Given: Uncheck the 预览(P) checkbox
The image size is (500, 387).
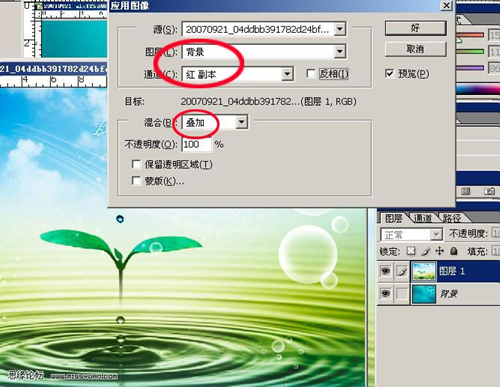Looking at the screenshot, I should pyautogui.click(x=389, y=73).
